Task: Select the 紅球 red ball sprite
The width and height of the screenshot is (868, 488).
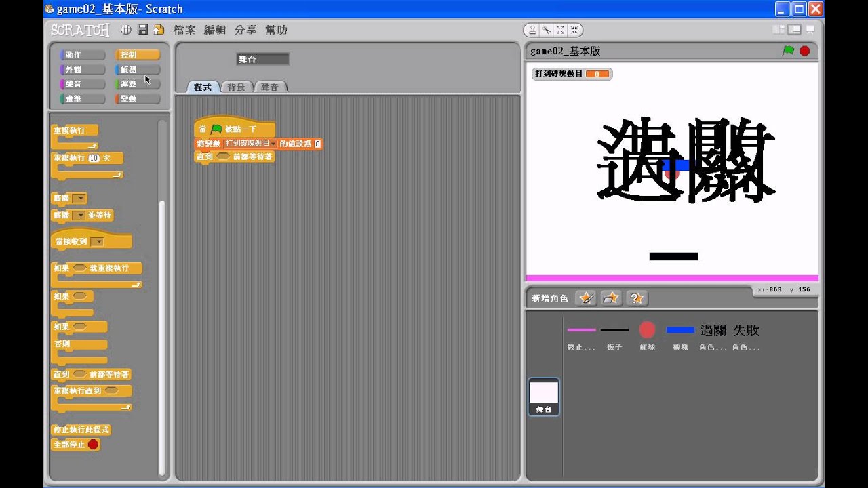Action: [x=648, y=336]
